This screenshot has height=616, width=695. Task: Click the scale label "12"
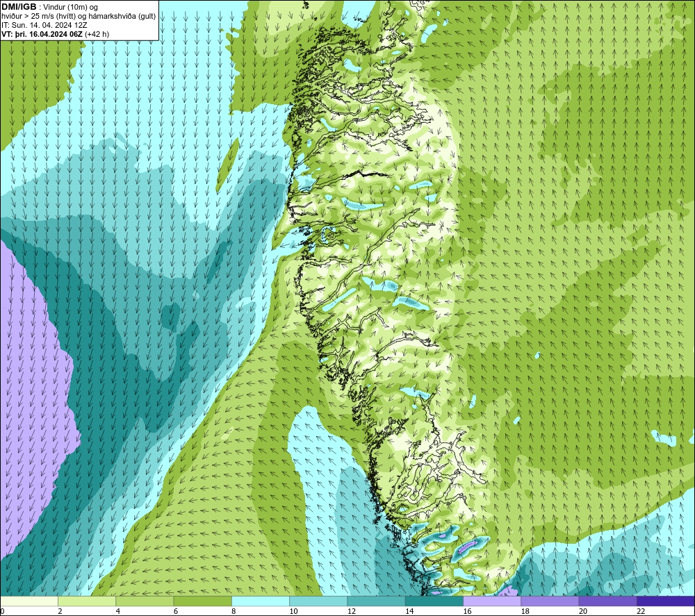point(352,612)
